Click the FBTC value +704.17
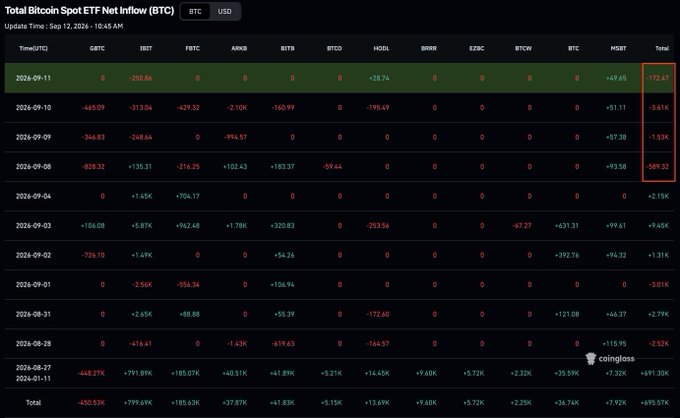The image size is (680, 418). click(x=188, y=196)
